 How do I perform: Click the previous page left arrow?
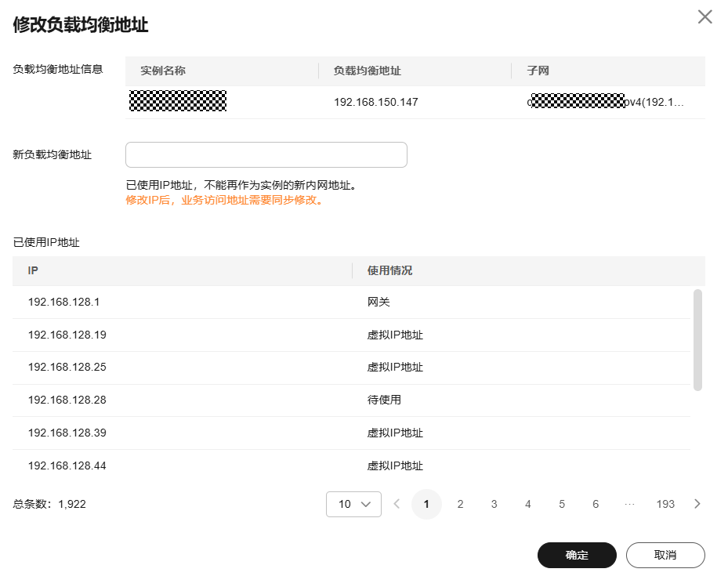coord(397,505)
